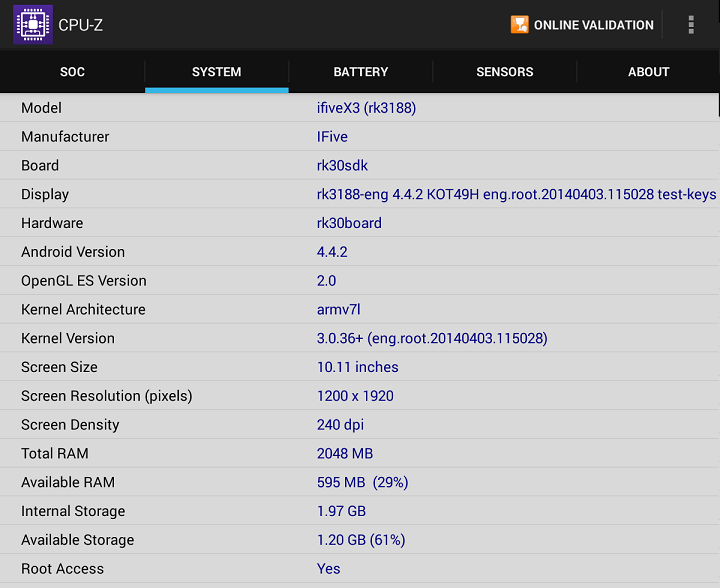
Task: Select the Available Storage label
Action: pos(78,540)
